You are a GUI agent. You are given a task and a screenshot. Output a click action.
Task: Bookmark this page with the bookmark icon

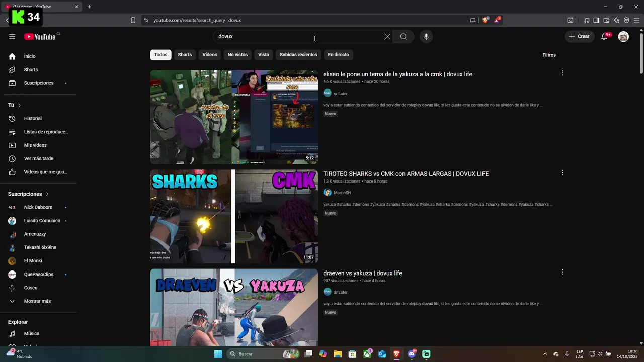tap(133, 20)
